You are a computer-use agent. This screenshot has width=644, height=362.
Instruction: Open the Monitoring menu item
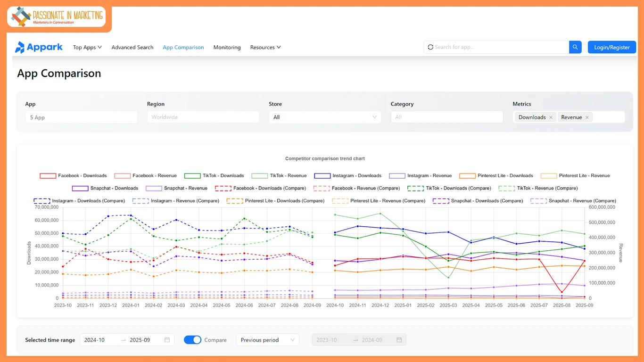227,48
